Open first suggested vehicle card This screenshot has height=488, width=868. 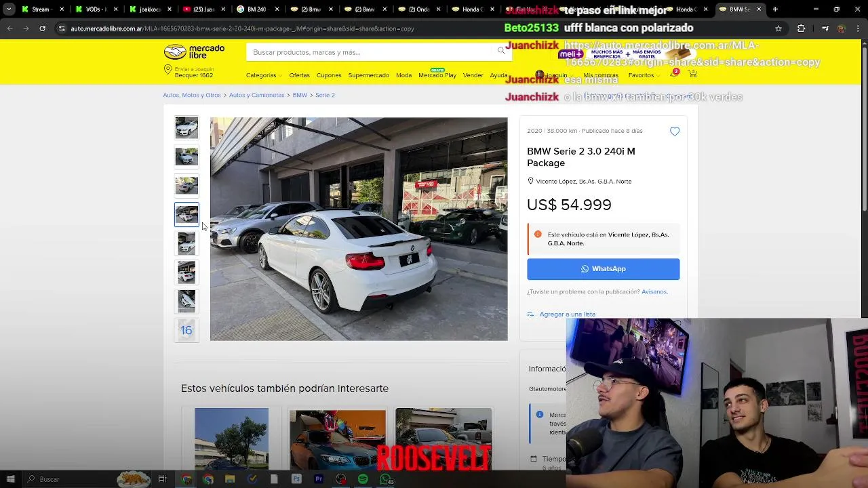231,438
